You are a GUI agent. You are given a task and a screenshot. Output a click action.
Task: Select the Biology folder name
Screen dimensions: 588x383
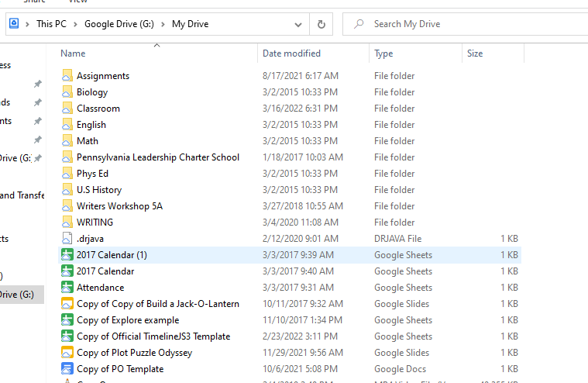coord(92,92)
